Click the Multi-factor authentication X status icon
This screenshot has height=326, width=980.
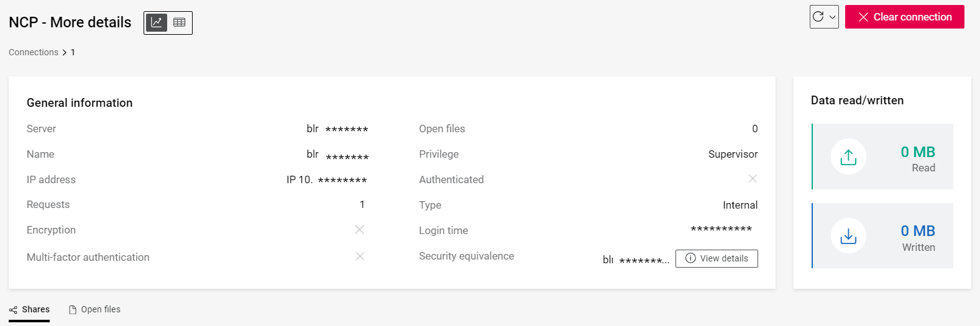coord(360,256)
